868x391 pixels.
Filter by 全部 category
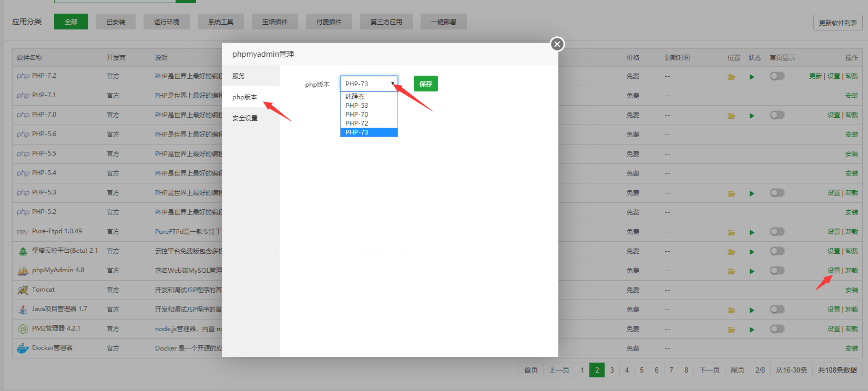(x=71, y=22)
